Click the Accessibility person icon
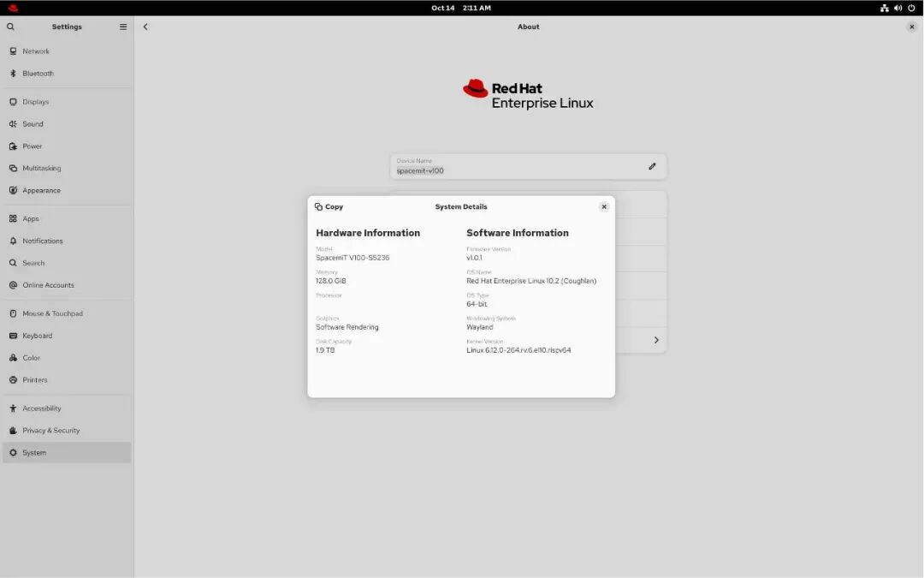 click(x=13, y=408)
